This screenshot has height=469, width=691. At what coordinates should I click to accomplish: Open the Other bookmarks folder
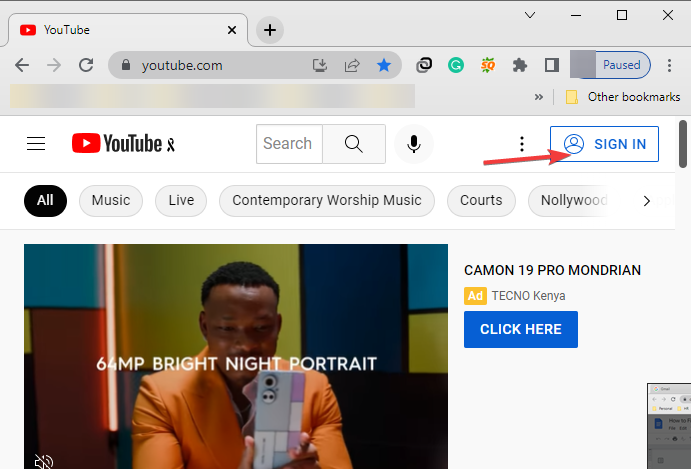[623, 97]
